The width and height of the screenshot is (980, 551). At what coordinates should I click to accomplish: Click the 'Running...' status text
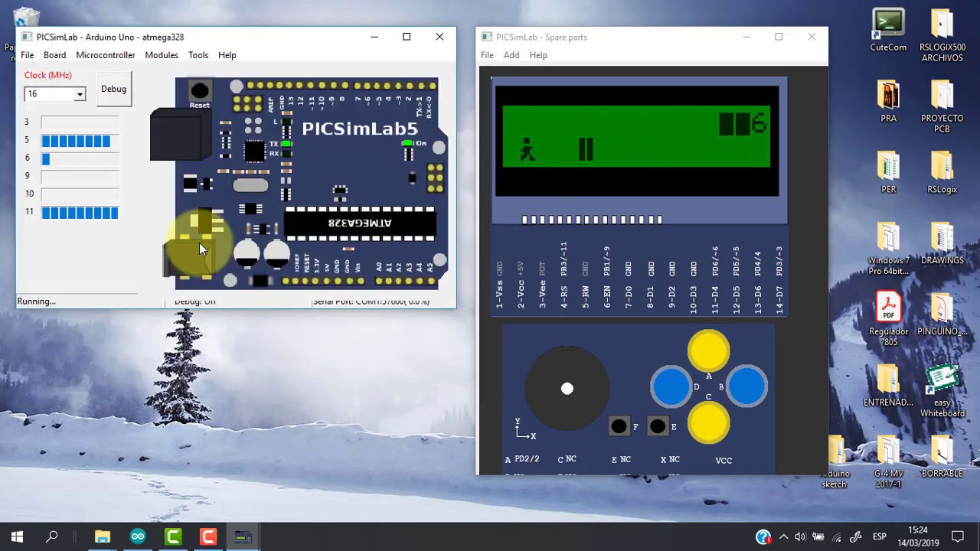click(37, 302)
